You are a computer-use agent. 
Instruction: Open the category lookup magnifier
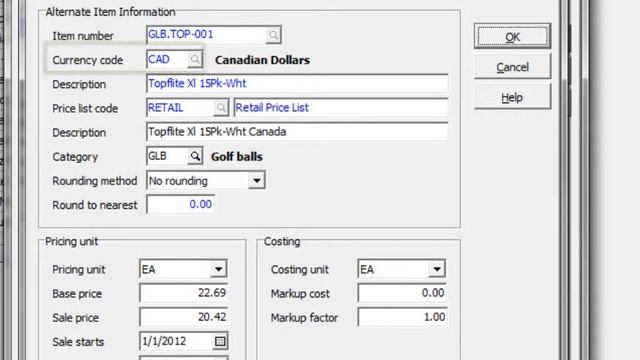[195, 156]
